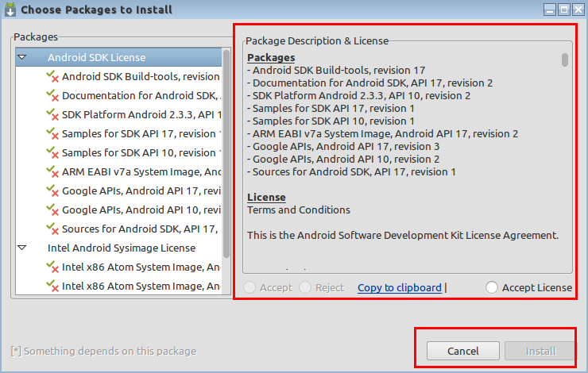The height and width of the screenshot is (373, 588).
Task: Click the license description scrollbar thumb
Action: coord(565,60)
